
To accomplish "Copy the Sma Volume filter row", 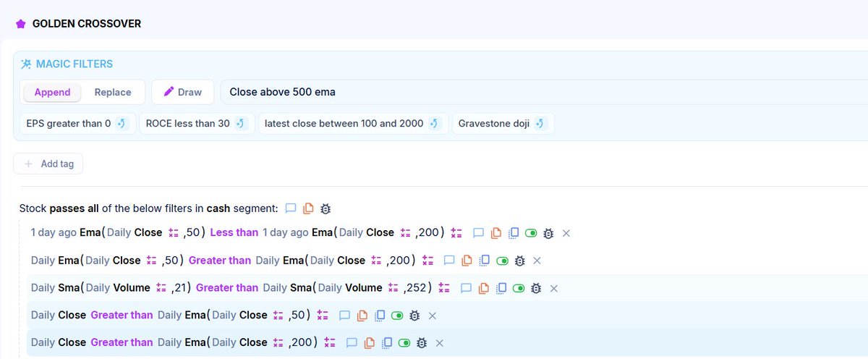I will pyautogui.click(x=483, y=288).
